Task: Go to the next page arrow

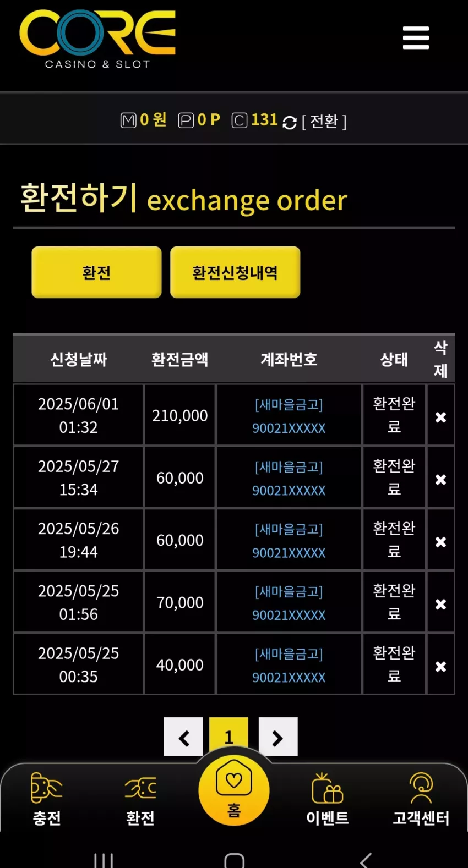Action: coord(278,737)
